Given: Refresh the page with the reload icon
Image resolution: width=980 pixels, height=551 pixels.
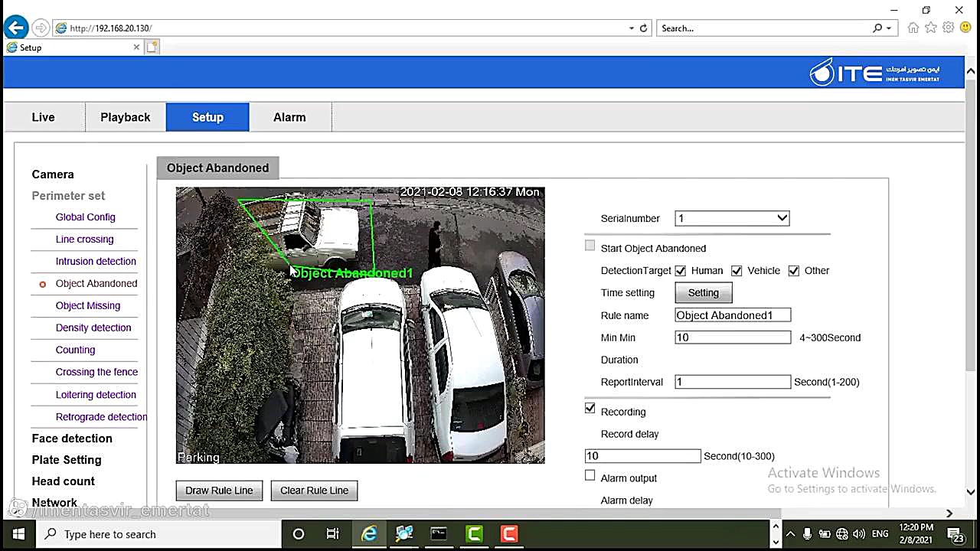Looking at the screenshot, I should coord(643,28).
